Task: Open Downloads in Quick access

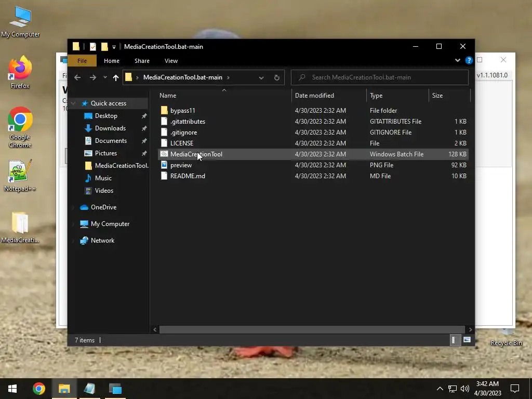Action: [110, 128]
